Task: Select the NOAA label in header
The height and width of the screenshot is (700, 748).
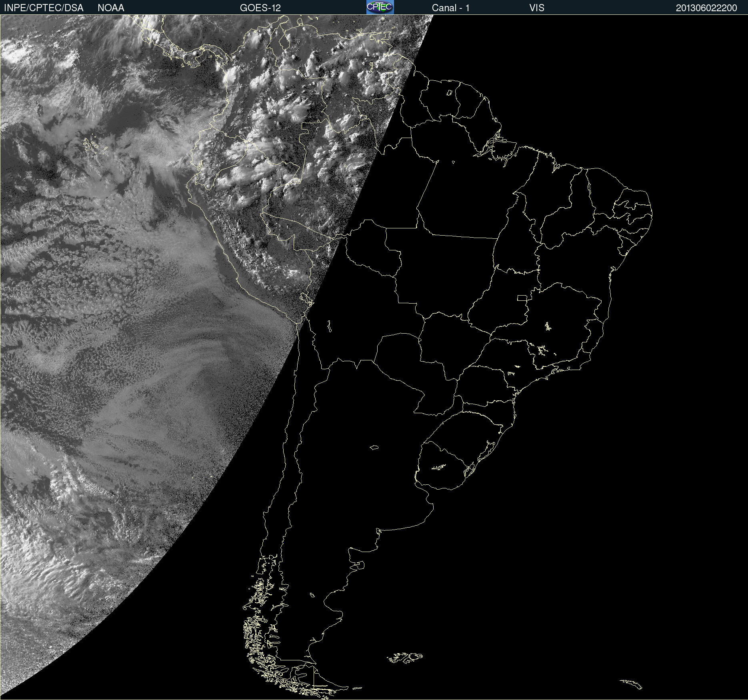Action: coord(111,8)
